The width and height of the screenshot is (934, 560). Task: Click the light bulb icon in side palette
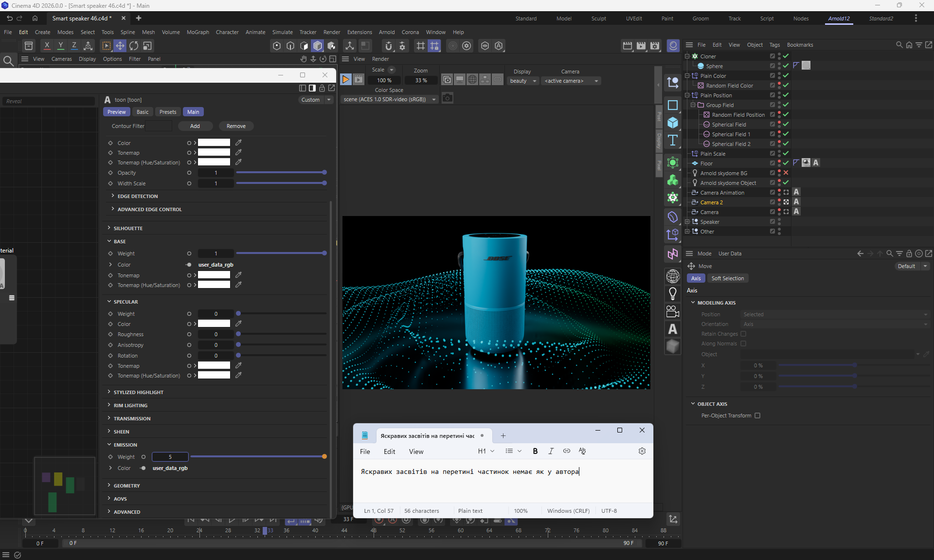tap(673, 293)
